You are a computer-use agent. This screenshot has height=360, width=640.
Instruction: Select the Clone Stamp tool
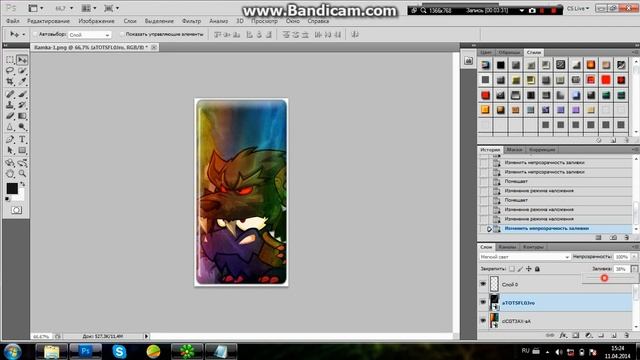[10, 105]
